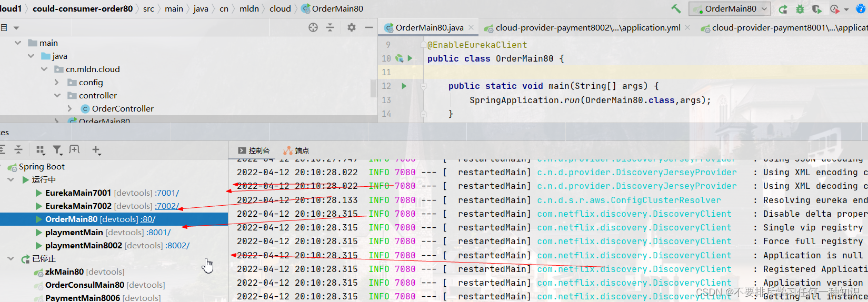This screenshot has height=302, width=868.
Task: Open the :8002/ link of playmentMain8002
Action: (177, 246)
